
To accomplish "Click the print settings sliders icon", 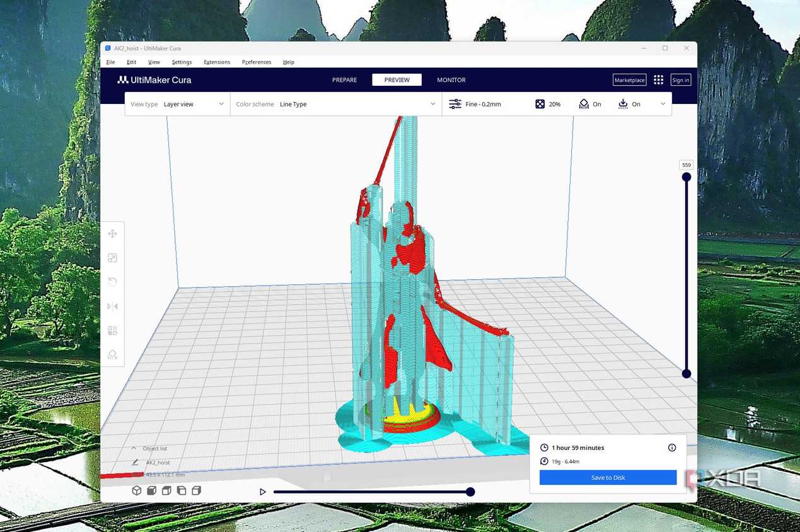I will click(455, 104).
